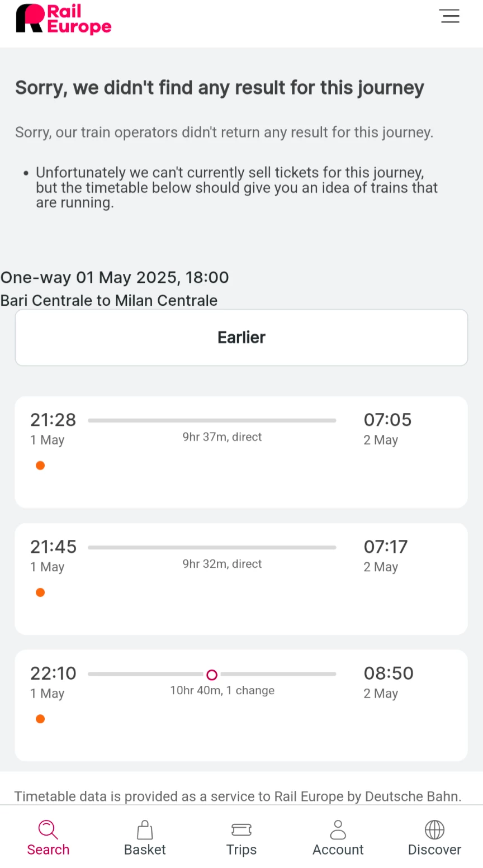This screenshot has width=483, height=868.
Task: Open the Basket bag icon
Action: coord(145,829)
